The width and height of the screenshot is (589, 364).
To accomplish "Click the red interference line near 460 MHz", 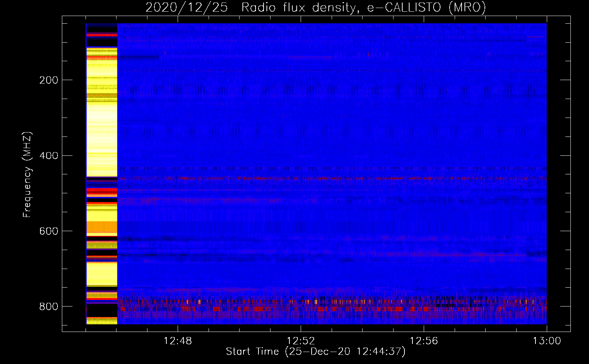I will click(332, 178).
